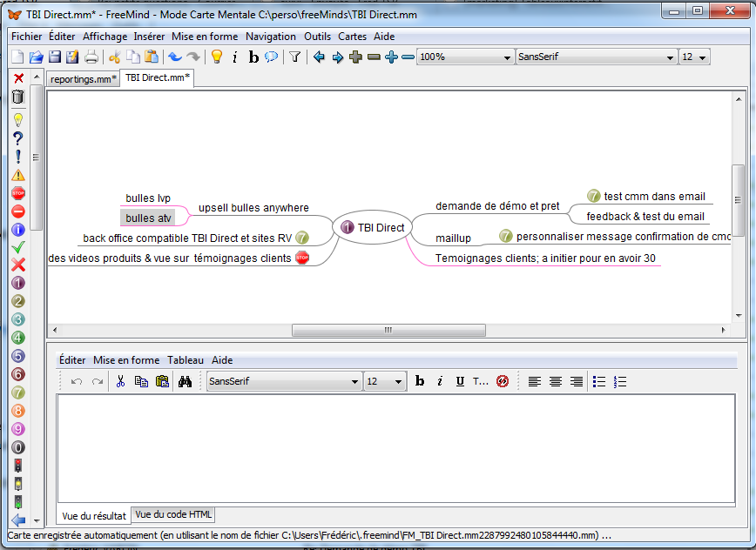This screenshot has height=550, width=756.
Task: Click inside the empty note text area
Action: [x=396, y=448]
